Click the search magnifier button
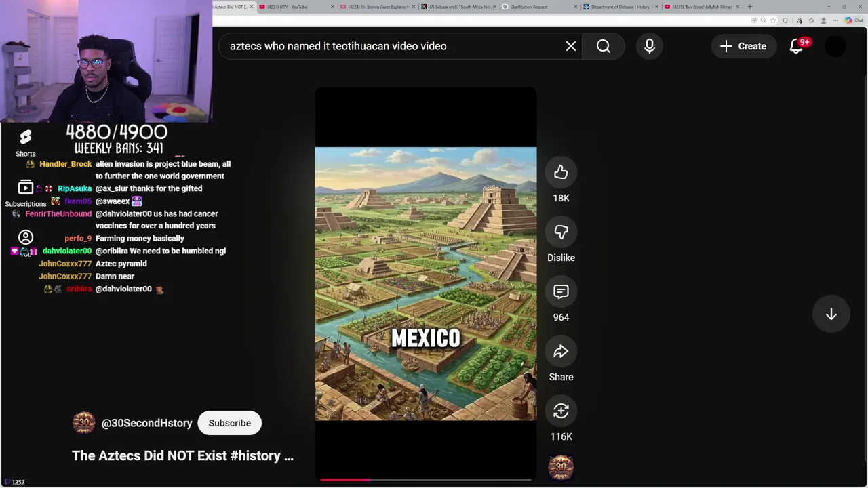 pos(604,46)
